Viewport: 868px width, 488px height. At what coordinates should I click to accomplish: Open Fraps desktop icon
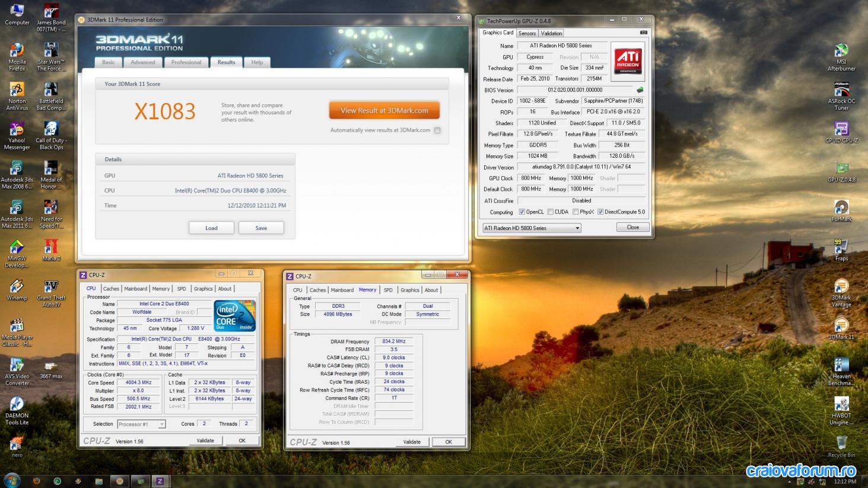click(841, 250)
